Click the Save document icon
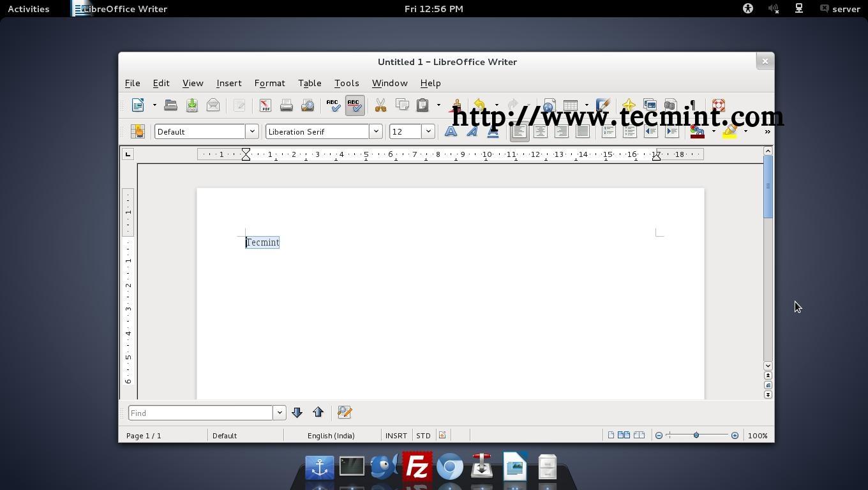Screen dimensions: 868x490 [x=191, y=105]
